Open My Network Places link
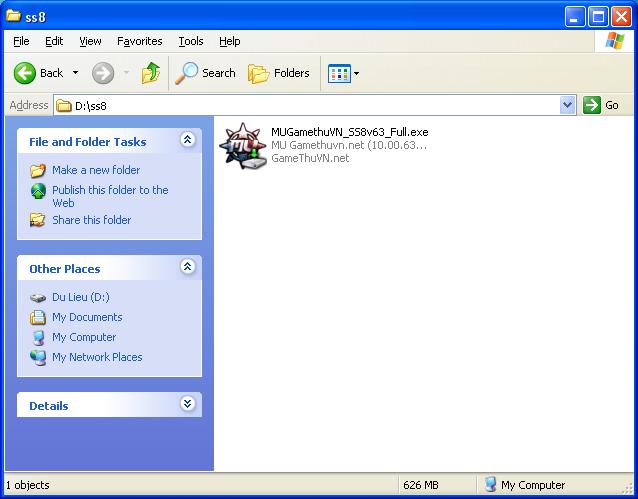This screenshot has width=638, height=499. coord(97,357)
